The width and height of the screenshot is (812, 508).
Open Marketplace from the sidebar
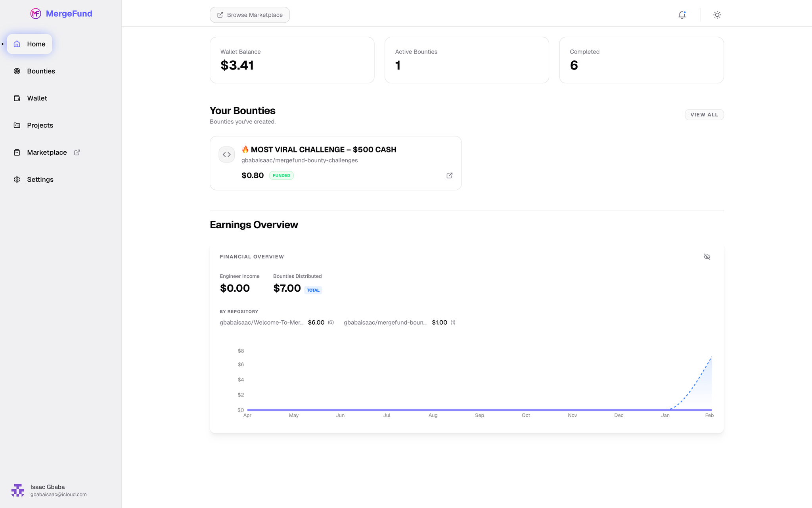coord(46,152)
